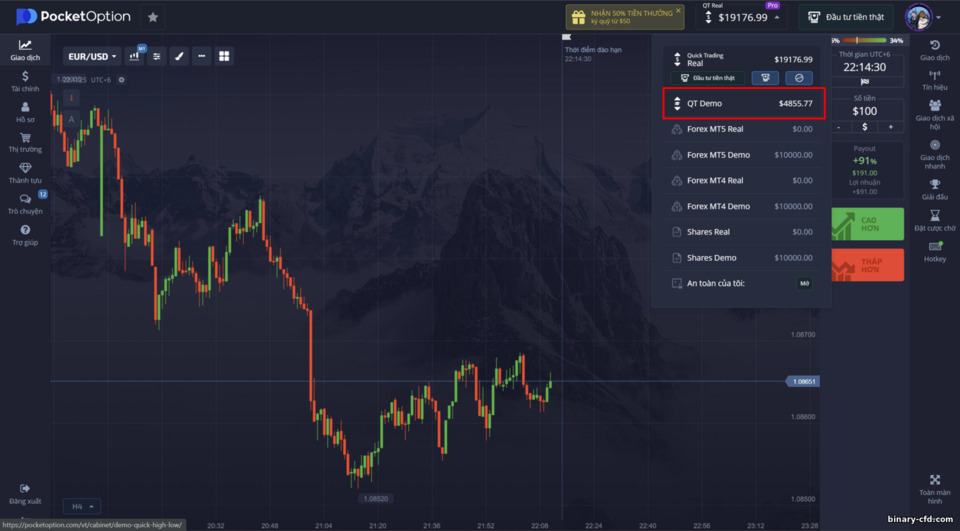Open Đặt cược chờ pending trades
The height and width of the screenshot is (531, 960).
pos(934,220)
